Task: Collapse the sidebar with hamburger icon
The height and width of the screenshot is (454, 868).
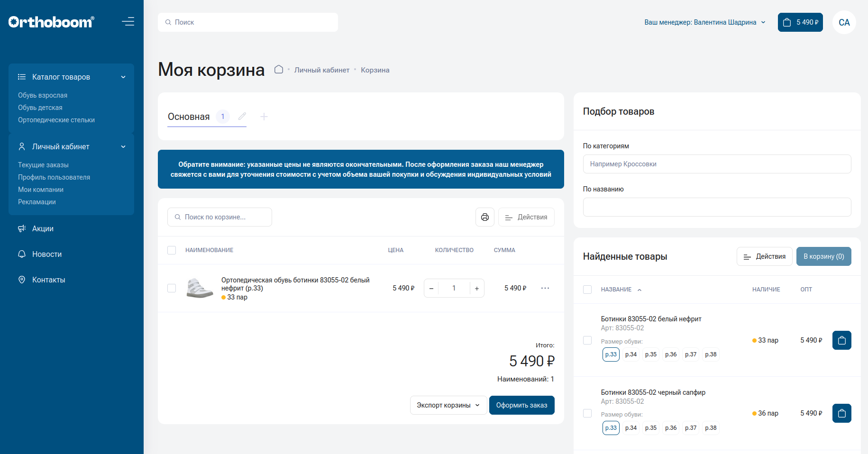Action: [128, 22]
